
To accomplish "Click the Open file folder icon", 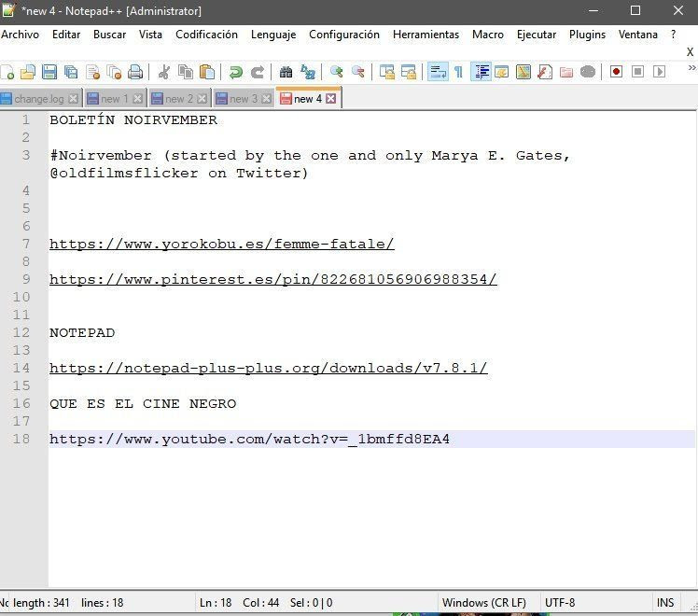I will pos(28,72).
